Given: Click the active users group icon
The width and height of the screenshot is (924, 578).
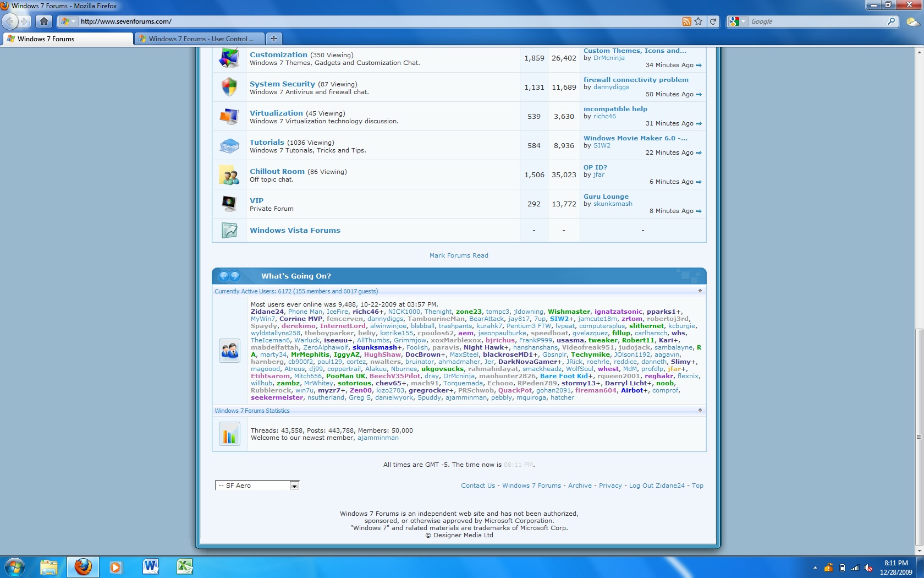Looking at the screenshot, I should click(x=229, y=350).
